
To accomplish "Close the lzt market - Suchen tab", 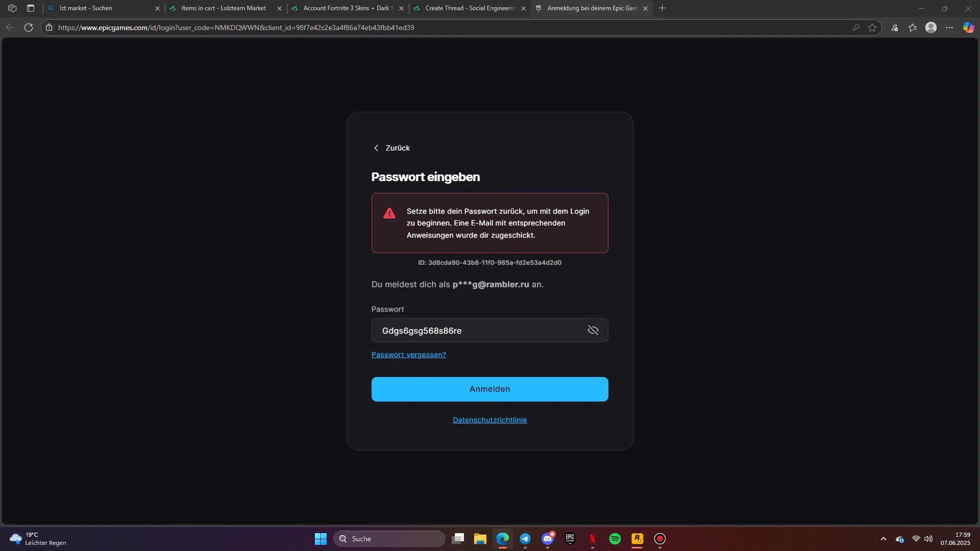I will click(157, 9).
